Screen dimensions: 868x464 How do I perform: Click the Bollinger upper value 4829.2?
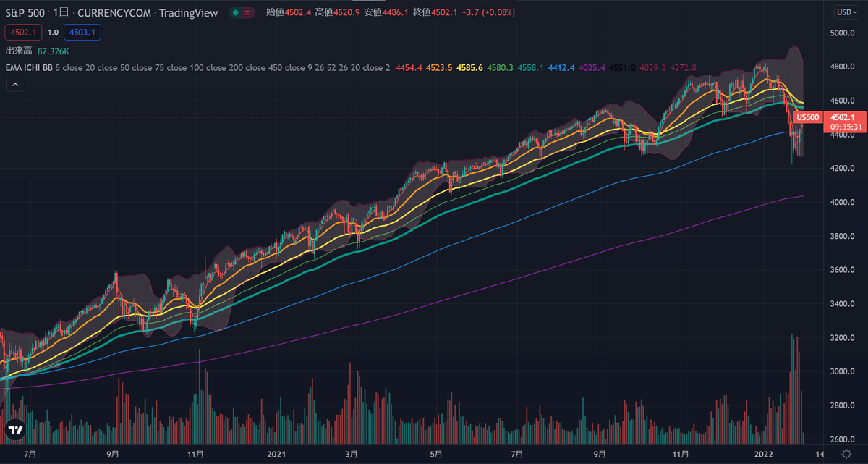(652, 67)
